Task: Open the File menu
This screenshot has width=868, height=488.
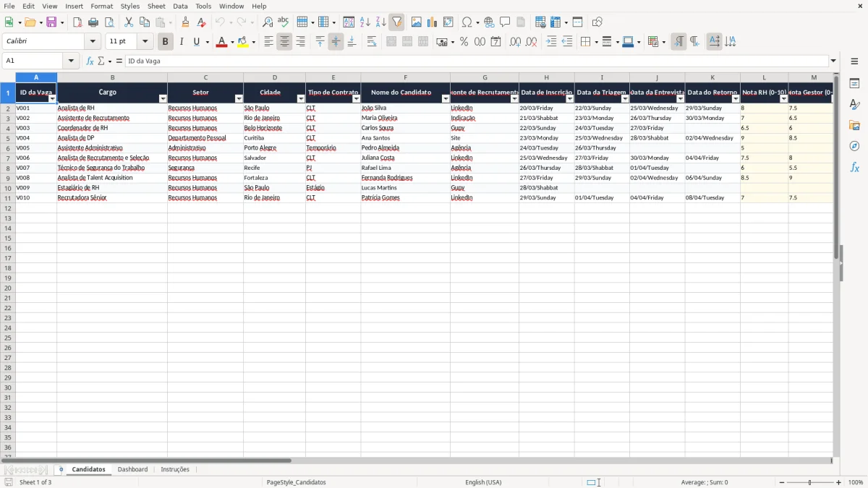Action: [x=9, y=6]
